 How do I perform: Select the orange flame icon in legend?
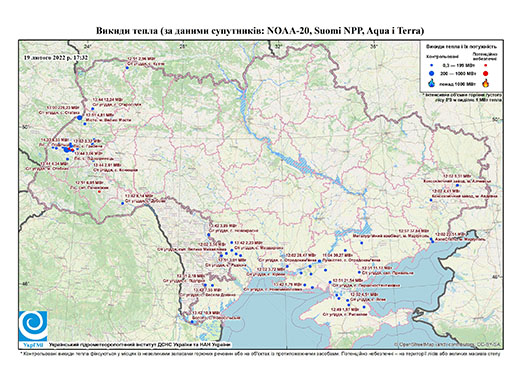click(x=486, y=83)
